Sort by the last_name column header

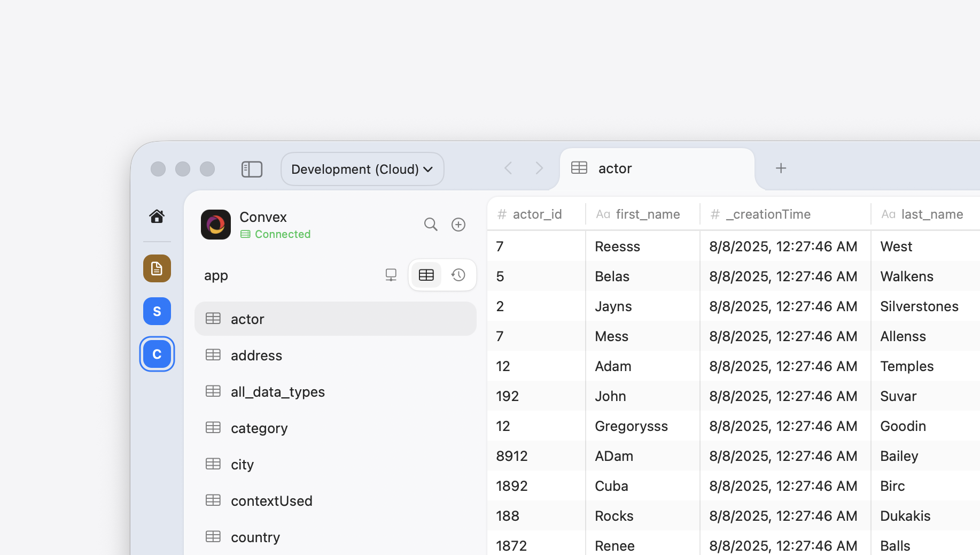pos(926,214)
